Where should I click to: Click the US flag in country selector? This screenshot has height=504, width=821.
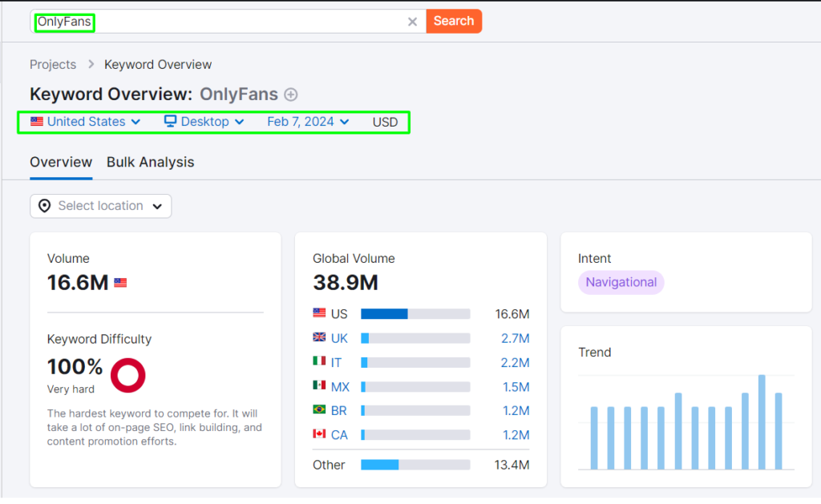[37, 122]
